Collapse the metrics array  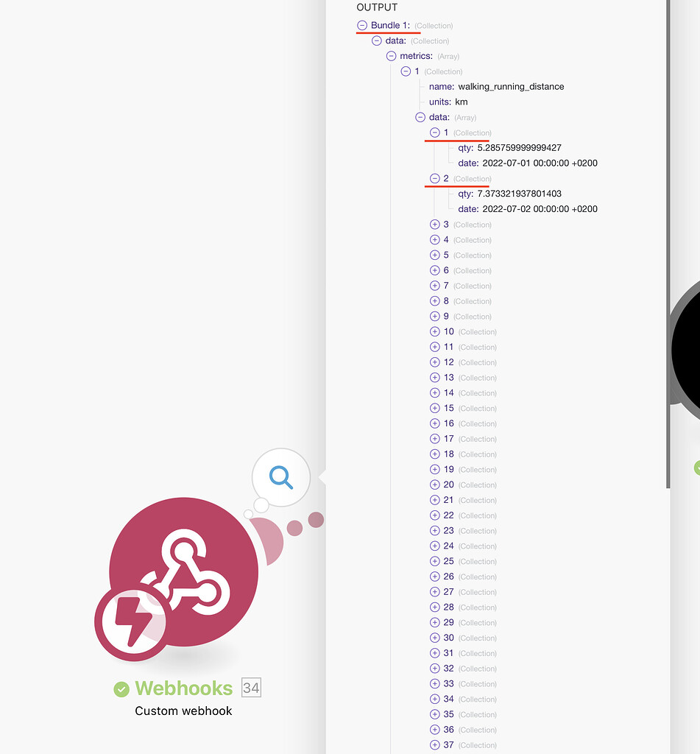click(x=392, y=56)
